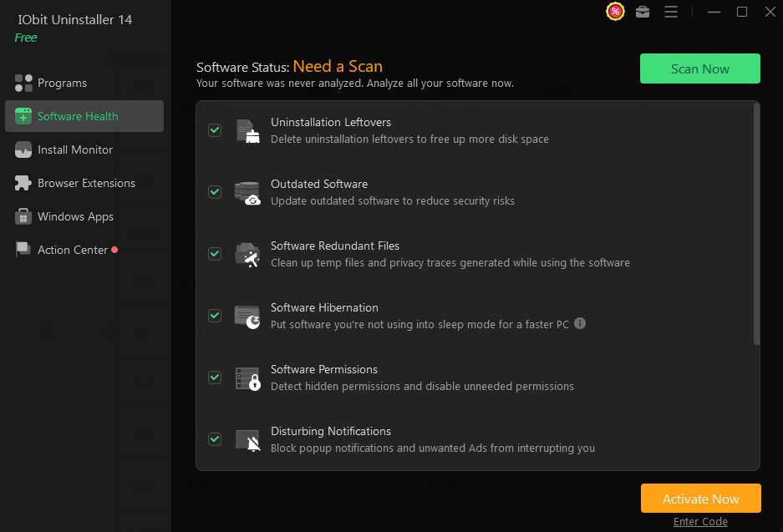Image resolution: width=783 pixels, height=532 pixels.
Task: Open Action Center section
Action: click(84, 250)
